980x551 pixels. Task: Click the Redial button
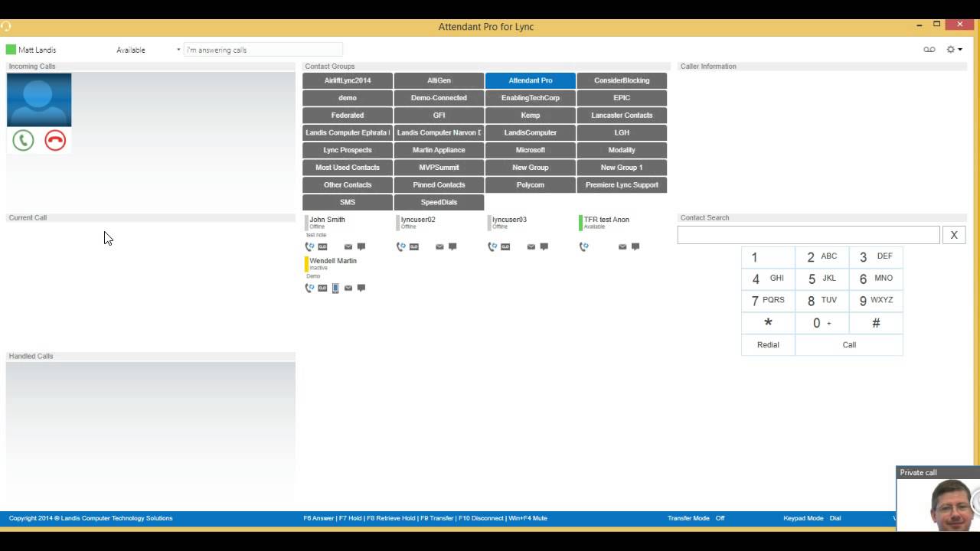[x=768, y=345]
